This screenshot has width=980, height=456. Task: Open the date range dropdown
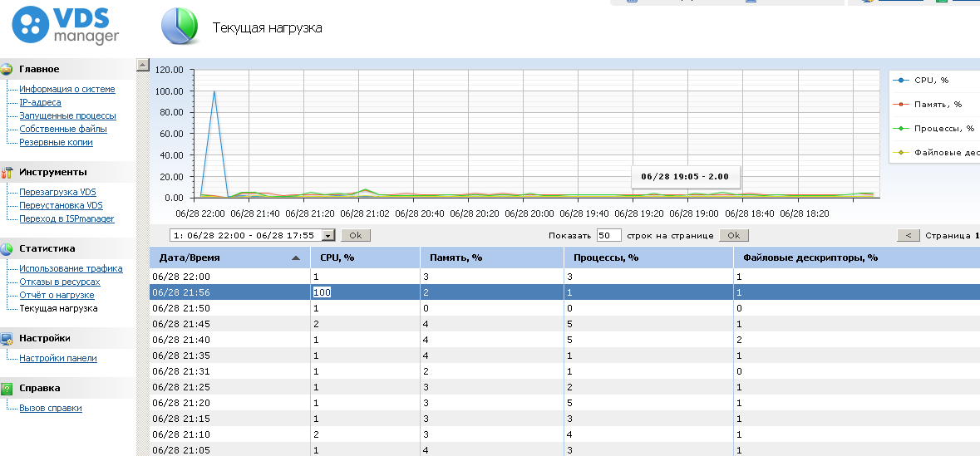coord(327,236)
